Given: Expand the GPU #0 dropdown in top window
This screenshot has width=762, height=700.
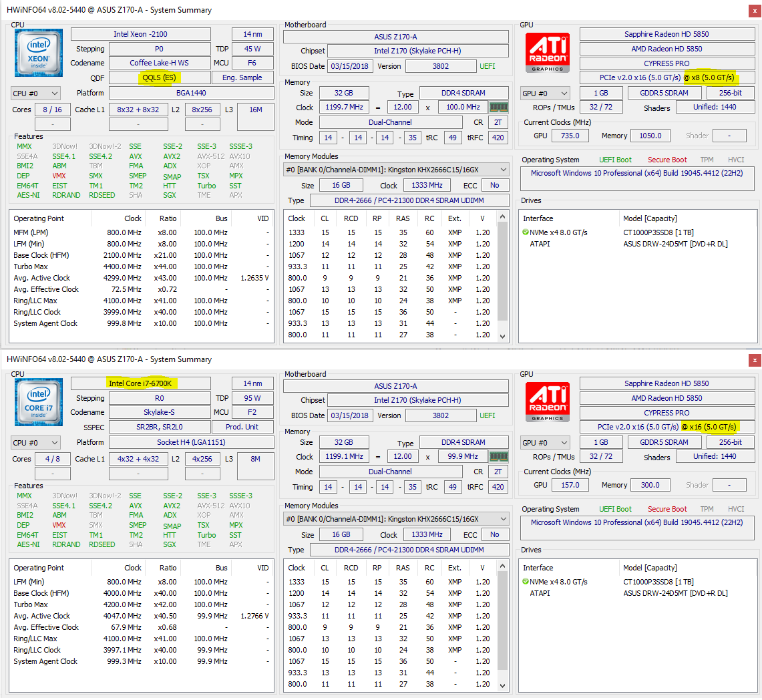Looking at the screenshot, I should (x=545, y=94).
